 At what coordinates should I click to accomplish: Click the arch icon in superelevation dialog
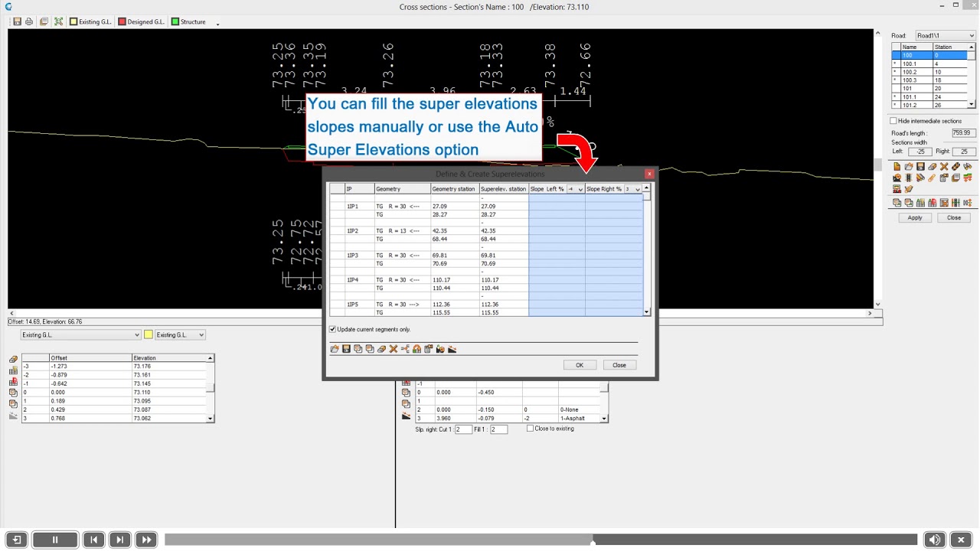coord(416,349)
